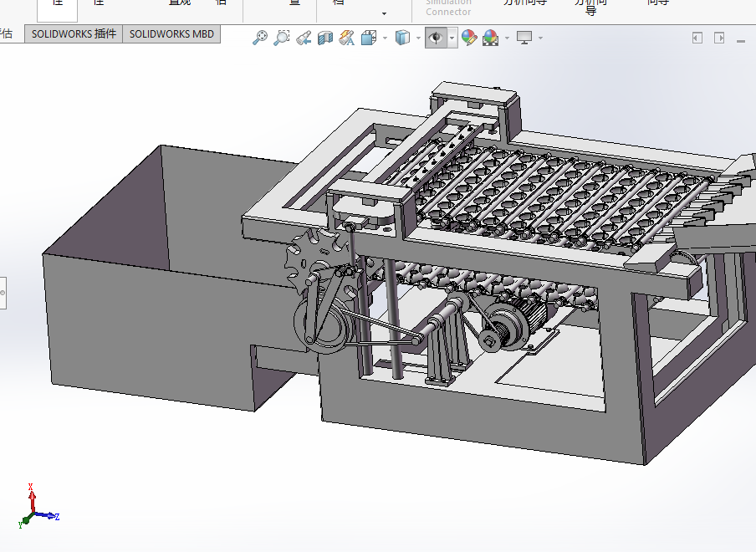The image size is (756, 552).
Task: Activate the Section View tool
Action: click(325, 38)
